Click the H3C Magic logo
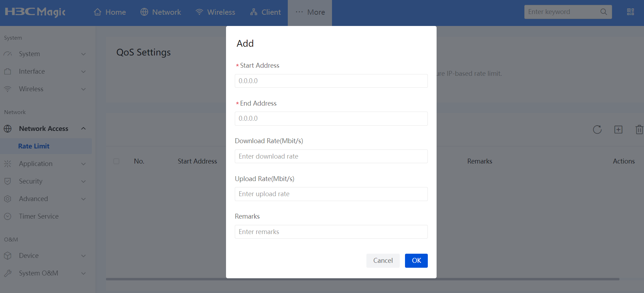 [35, 12]
